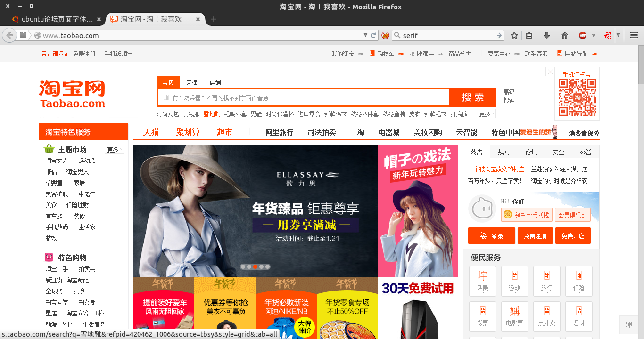Image resolution: width=644 pixels, height=339 pixels.
Task: Click the Firefox back arrow button
Action: 9,35
